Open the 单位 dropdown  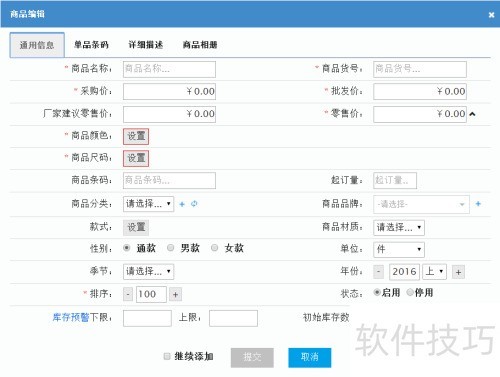tap(399, 249)
